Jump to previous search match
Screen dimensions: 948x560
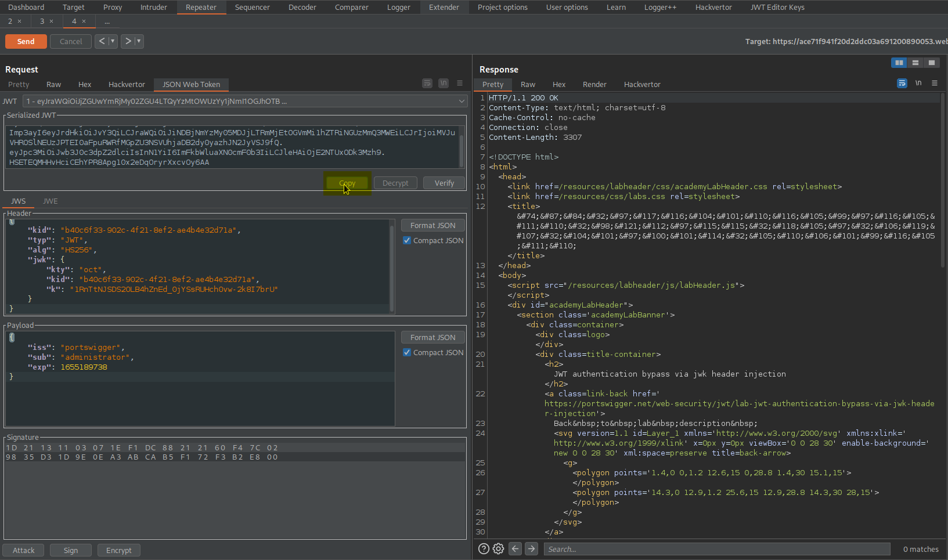pyautogui.click(x=515, y=549)
